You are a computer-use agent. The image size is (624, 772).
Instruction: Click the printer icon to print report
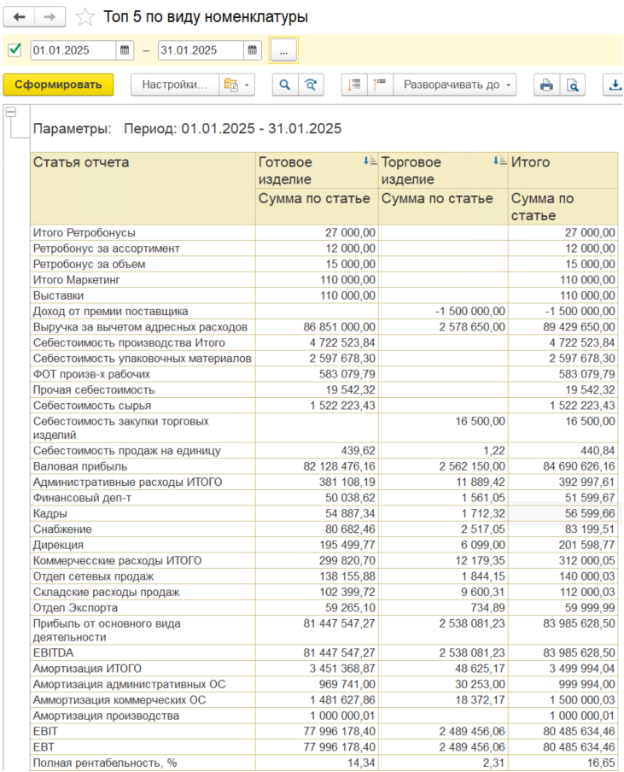point(546,85)
